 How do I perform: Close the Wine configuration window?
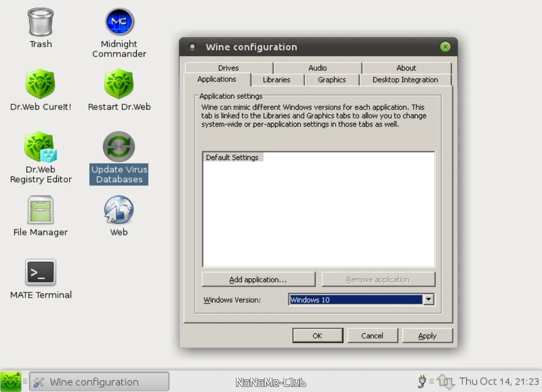[x=445, y=47]
